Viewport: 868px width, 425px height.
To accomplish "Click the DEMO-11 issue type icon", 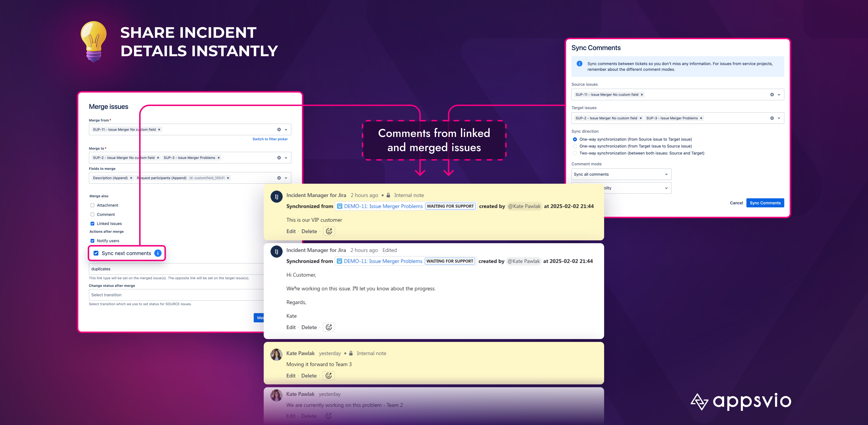I will [x=340, y=206].
